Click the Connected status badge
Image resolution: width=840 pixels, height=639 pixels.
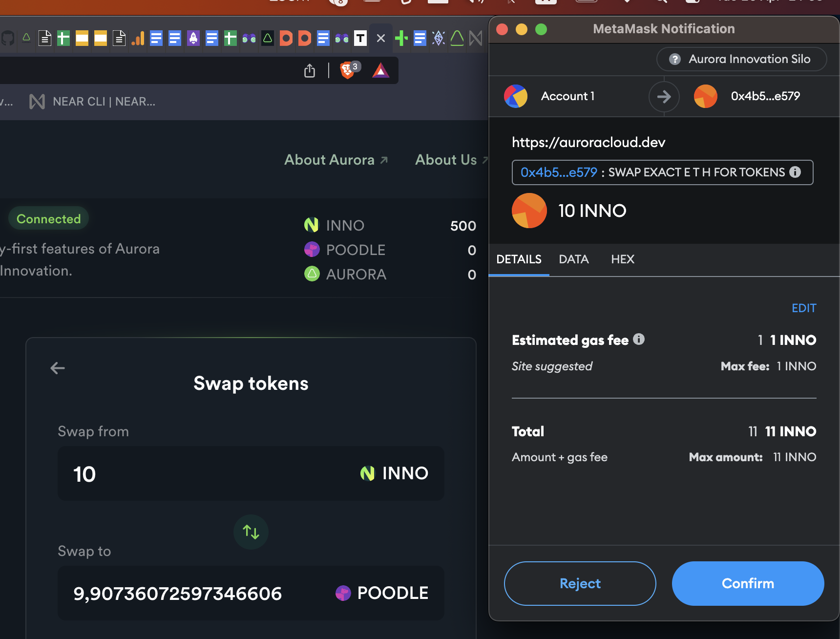pyautogui.click(x=48, y=219)
